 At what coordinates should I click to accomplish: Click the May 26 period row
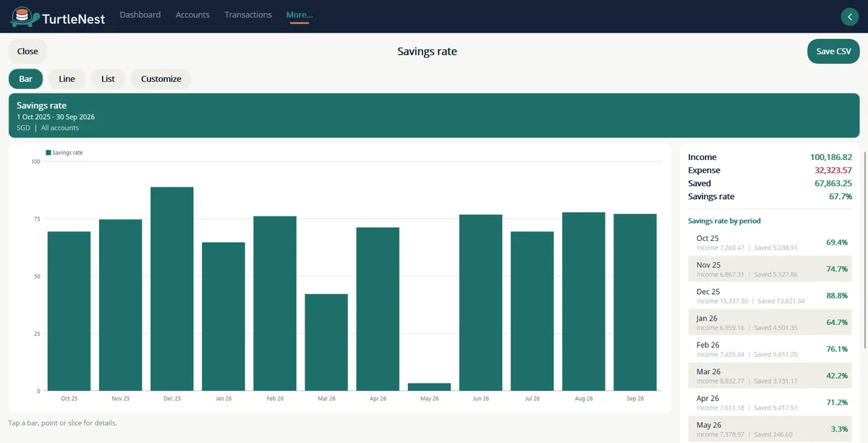pos(770,429)
